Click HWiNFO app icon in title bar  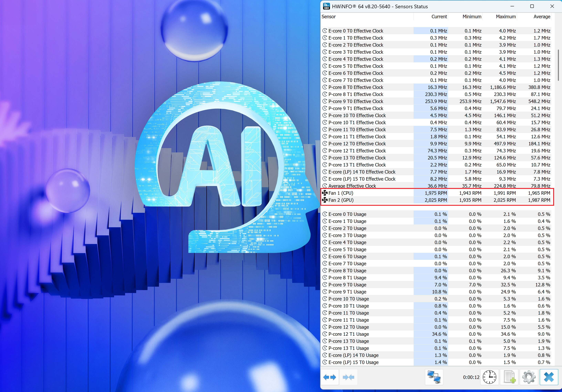click(326, 7)
